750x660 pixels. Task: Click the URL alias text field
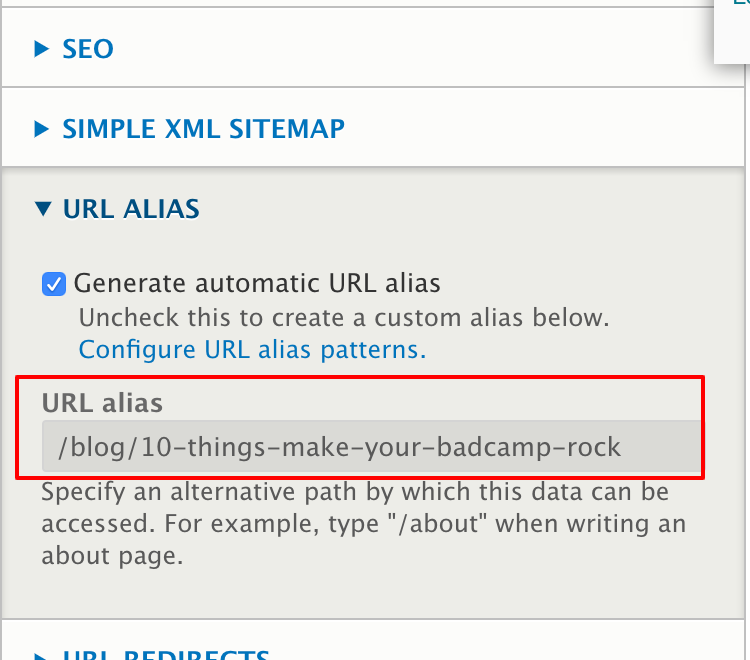pyautogui.click(x=370, y=446)
